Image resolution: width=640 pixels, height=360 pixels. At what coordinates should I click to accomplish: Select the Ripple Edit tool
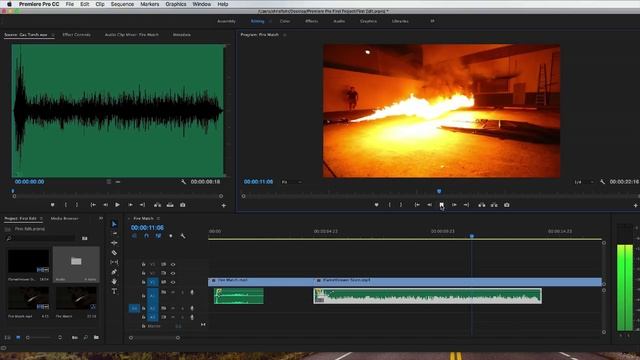[x=114, y=243]
